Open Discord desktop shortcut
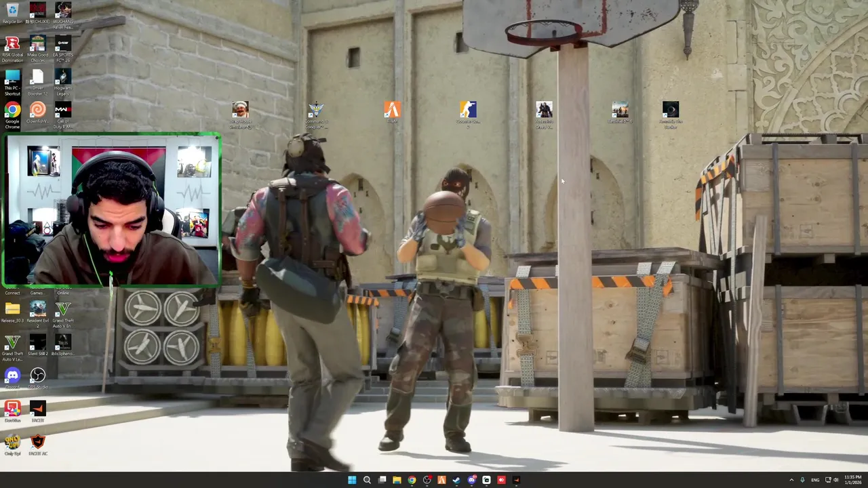 (x=12, y=378)
